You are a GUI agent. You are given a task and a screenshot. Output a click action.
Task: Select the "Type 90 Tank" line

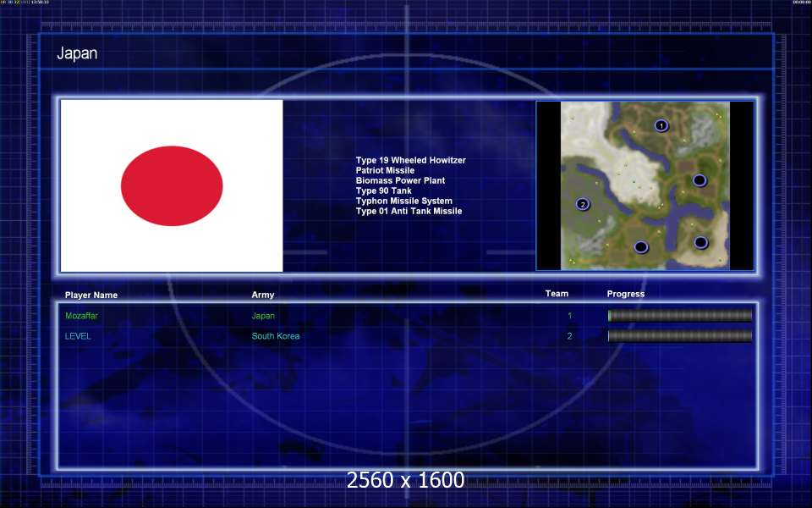pos(384,190)
